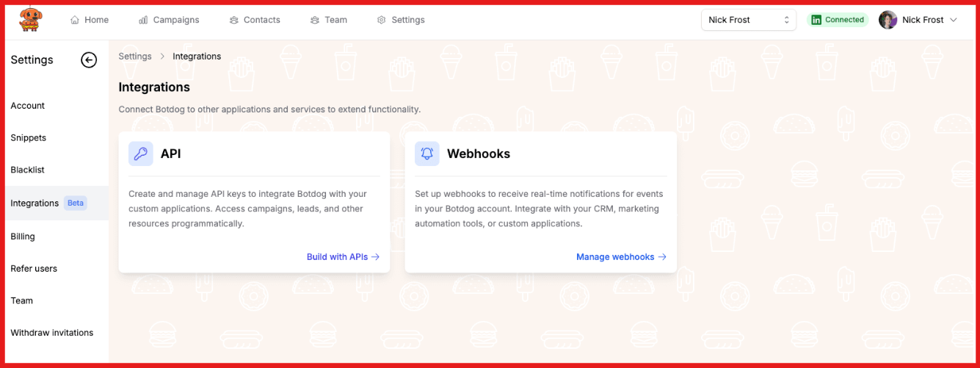980x368 pixels.
Task: Open the Campaigns menu item
Action: pos(169,20)
